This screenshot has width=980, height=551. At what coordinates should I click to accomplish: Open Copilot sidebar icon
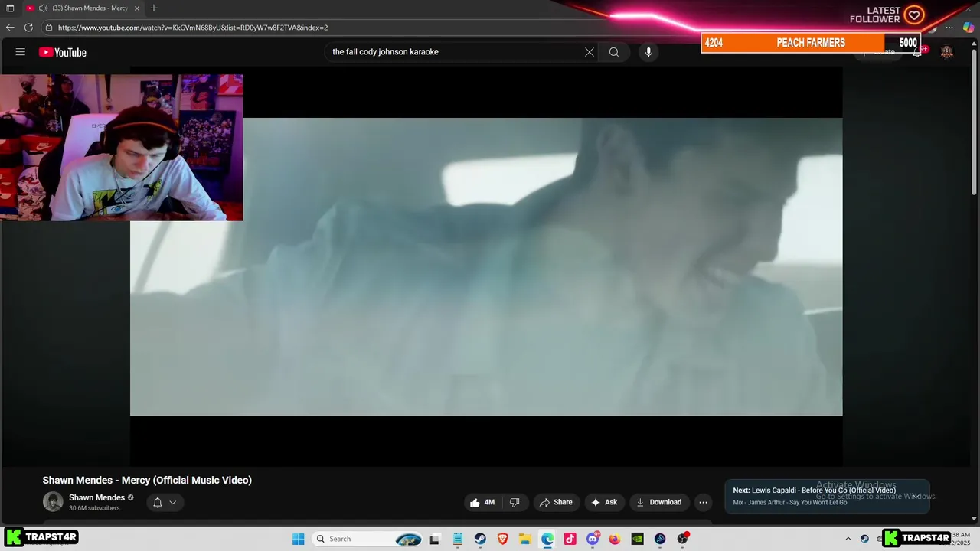[x=969, y=28]
